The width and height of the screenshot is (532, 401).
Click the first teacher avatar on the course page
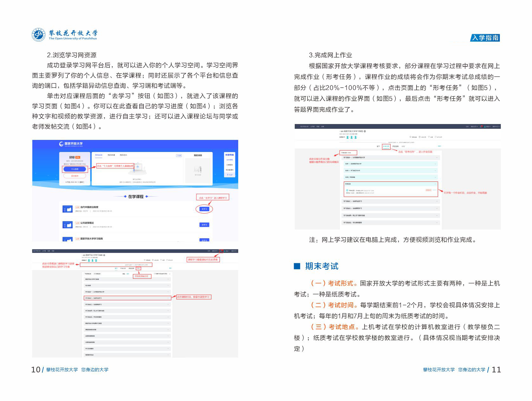pos(89,260)
